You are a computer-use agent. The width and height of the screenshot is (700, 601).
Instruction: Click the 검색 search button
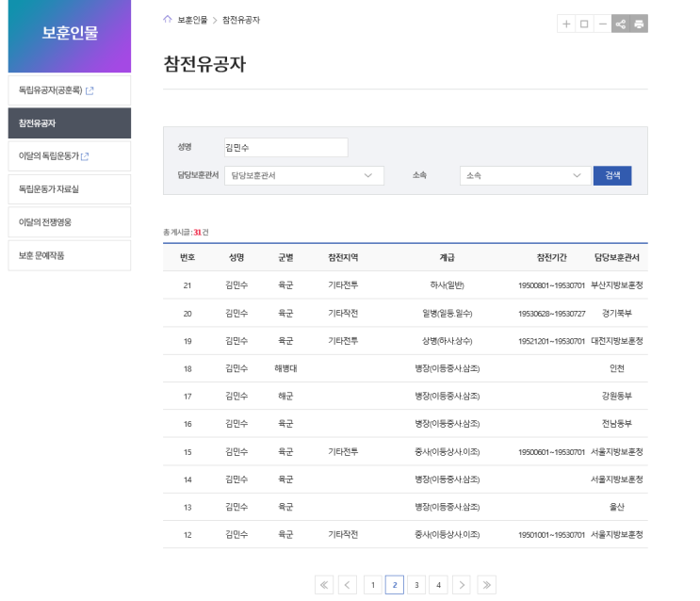tap(612, 175)
